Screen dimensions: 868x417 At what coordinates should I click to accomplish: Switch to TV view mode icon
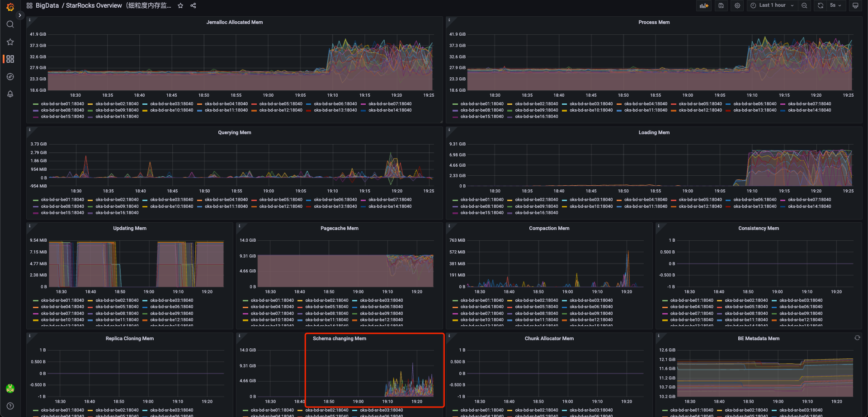pyautogui.click(x=855, y=5)
